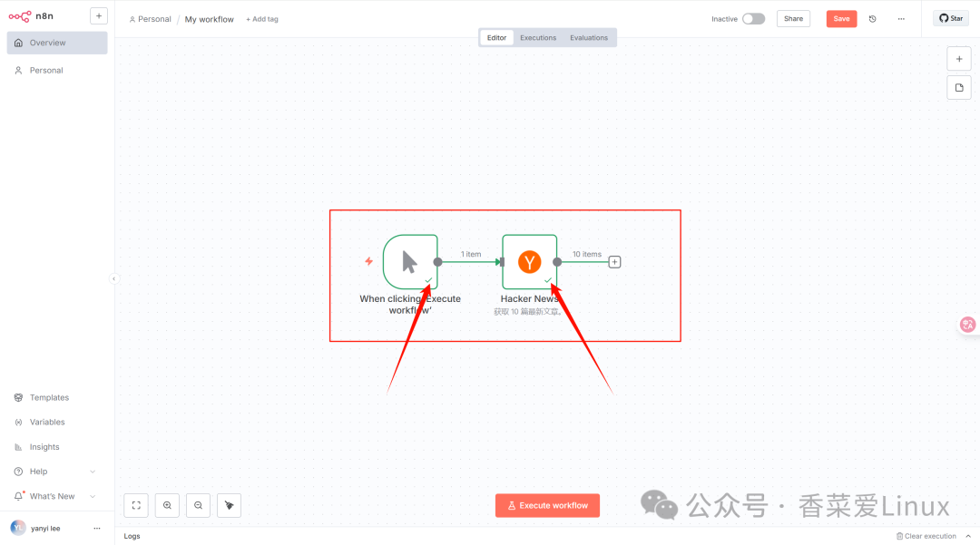Click the yanyi lee user avatar
The image size is (980, 545).
18,528
